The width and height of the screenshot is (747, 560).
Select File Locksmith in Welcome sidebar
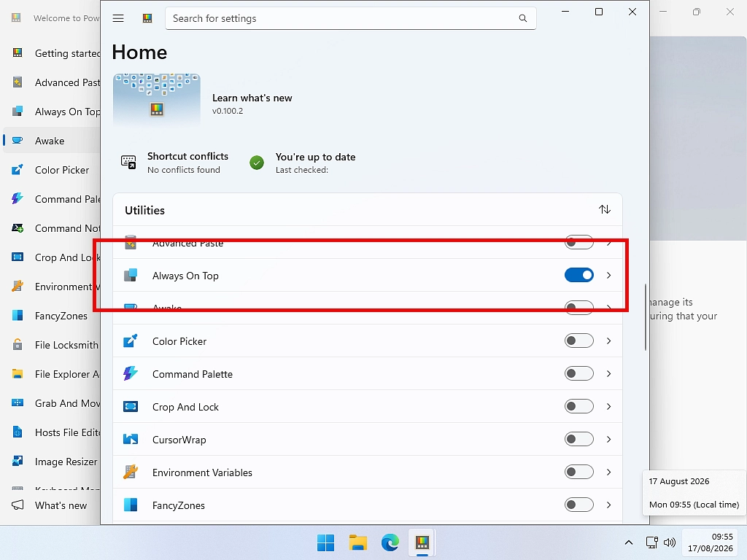click(x=51, y=345)
